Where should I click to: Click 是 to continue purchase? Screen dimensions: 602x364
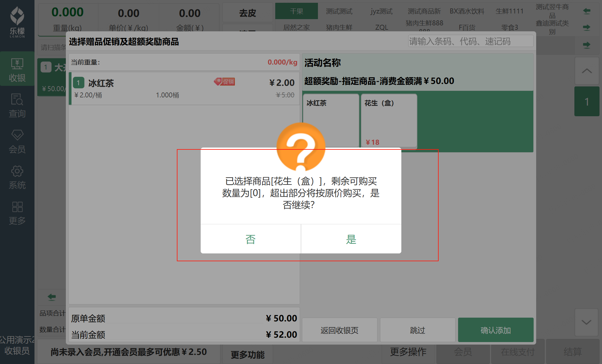pyautogui.click(x=351, y=239)
